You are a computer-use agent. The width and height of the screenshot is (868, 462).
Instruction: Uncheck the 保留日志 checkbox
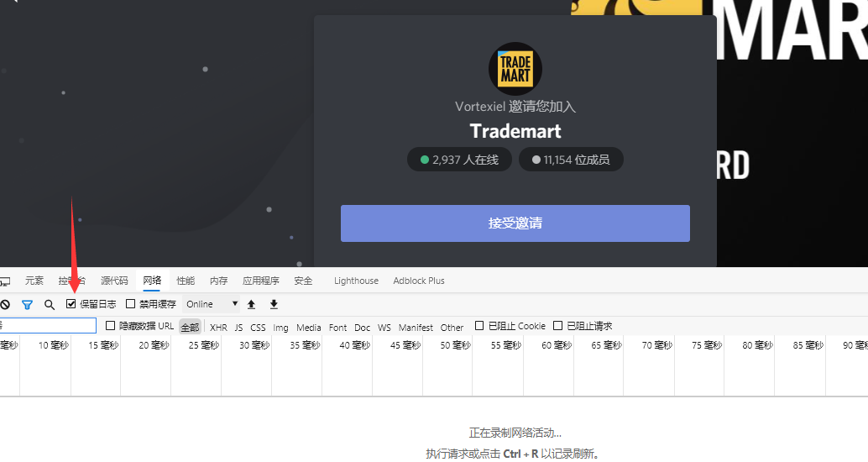71,303
